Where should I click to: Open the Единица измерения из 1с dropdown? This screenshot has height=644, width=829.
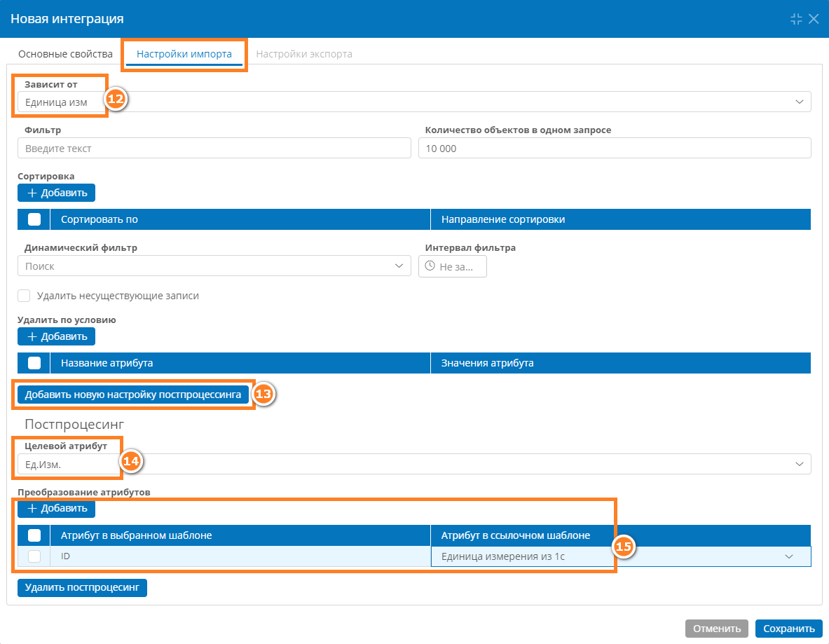click(x=621, y=556)
